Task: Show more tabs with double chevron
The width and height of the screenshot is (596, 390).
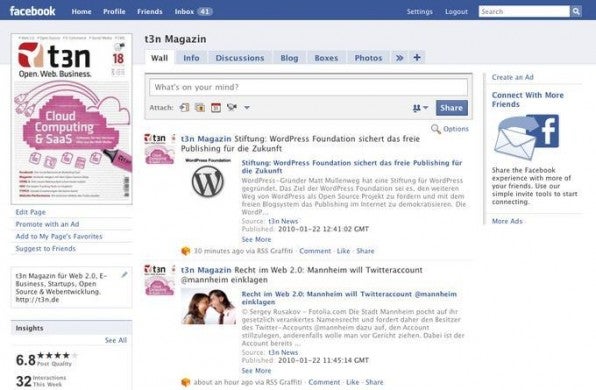Action: coord(399,58)
